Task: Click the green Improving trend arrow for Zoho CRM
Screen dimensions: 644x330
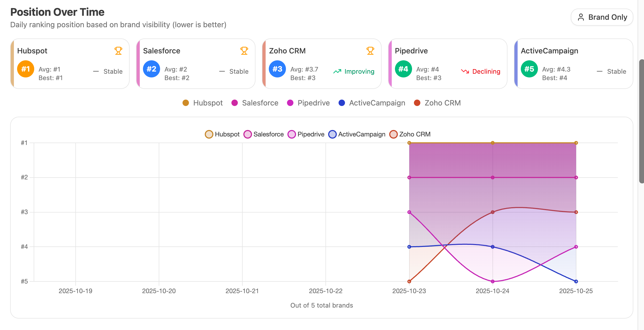Action: (337, 71)
